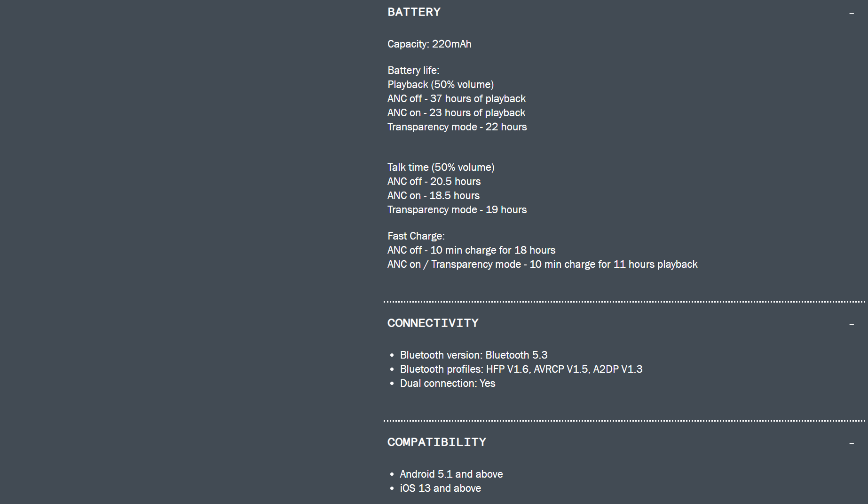Image resolution: width=868 pixels, height=504 pixels.
Task: Click ANC off - 10 min charge line
Action: (472, 250)
